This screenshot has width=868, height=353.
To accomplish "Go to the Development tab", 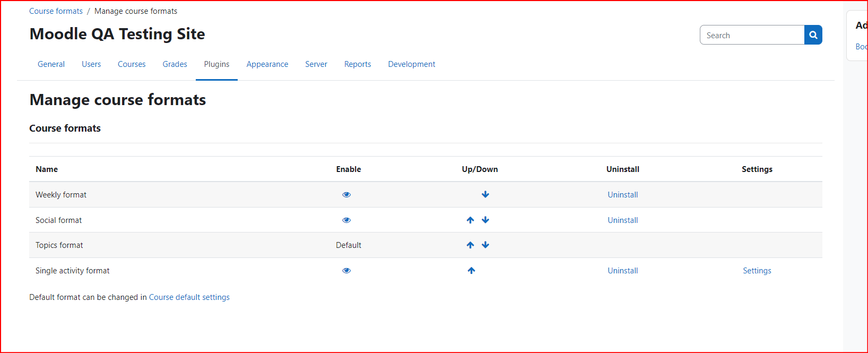I will tap(412, 64).
